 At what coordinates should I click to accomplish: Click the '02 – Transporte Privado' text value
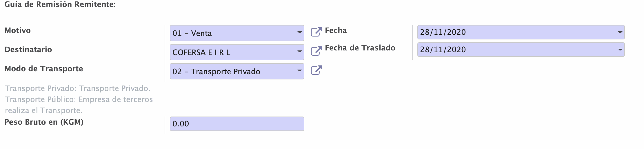tap(216, 72)
